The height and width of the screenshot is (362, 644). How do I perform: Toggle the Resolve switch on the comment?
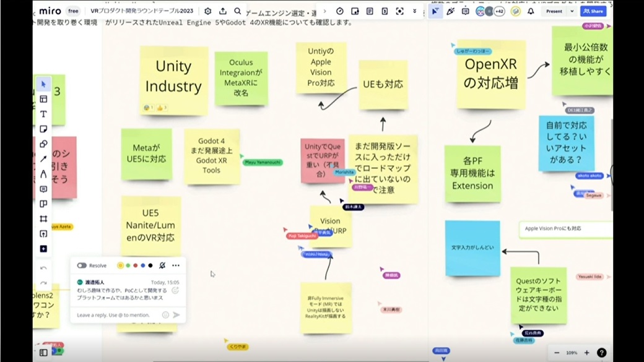[82, 265]
